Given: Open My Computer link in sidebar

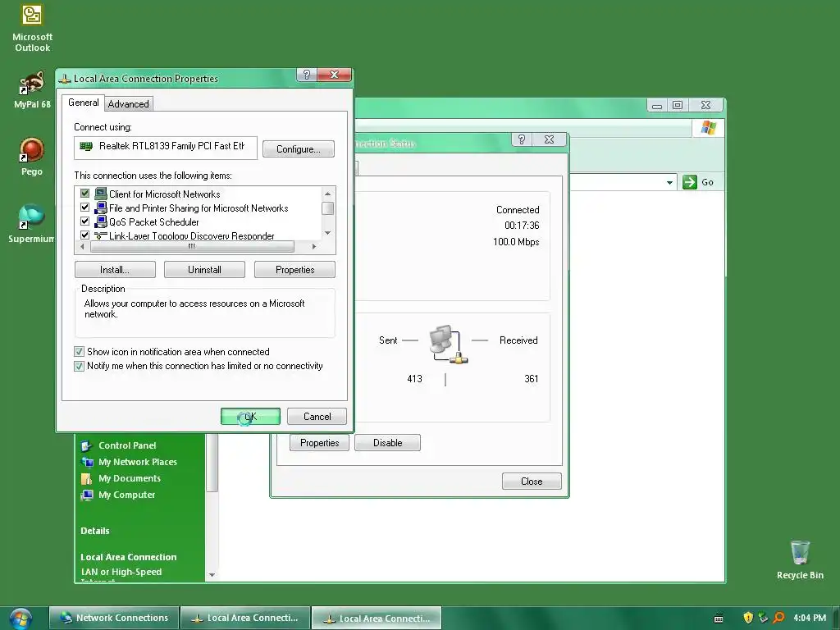Looking at the screenshot, I should pyautogui.click(x=127, y=495).
